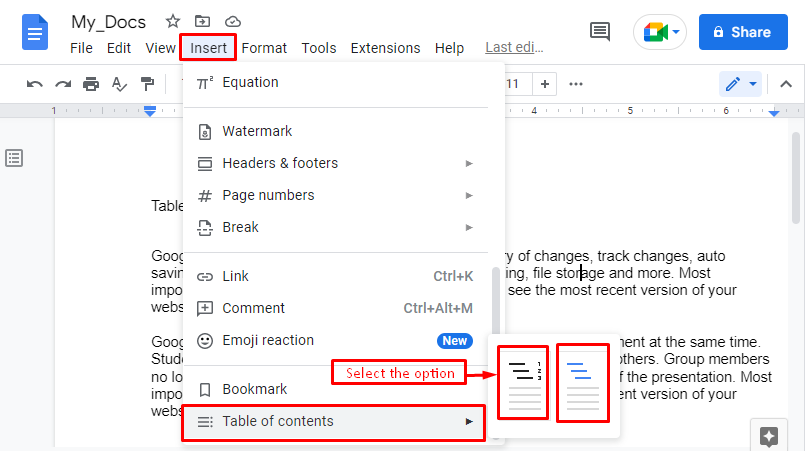
Task: Click the Explore button at bottom right
Action: pyautogui.click(x=769, y=436)
